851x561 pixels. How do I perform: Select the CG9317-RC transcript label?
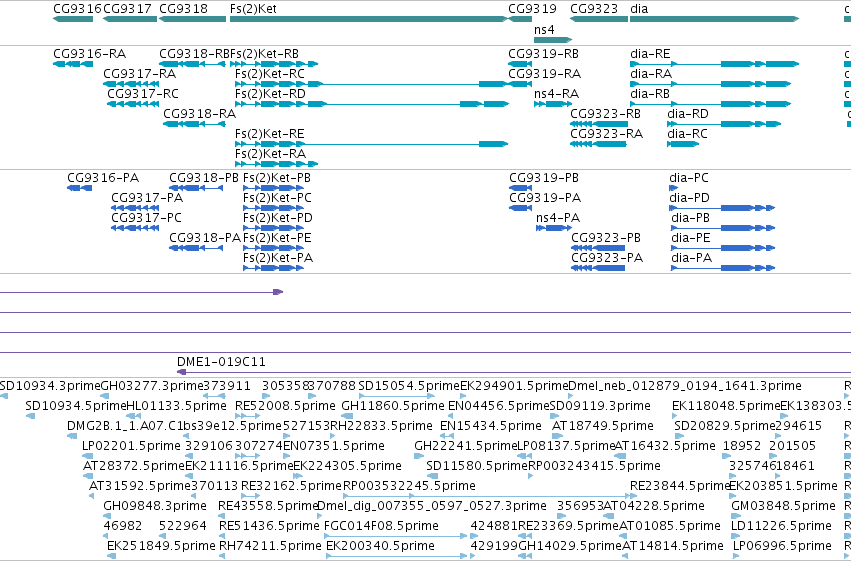(143, 94)
